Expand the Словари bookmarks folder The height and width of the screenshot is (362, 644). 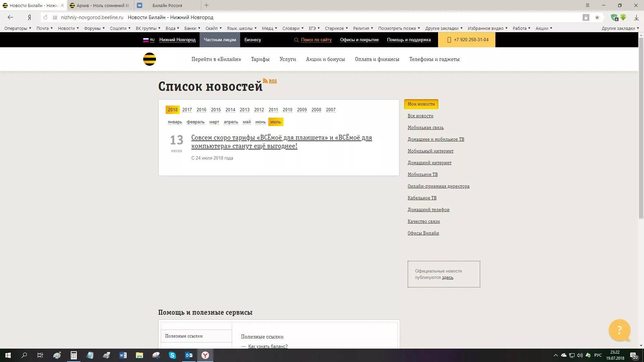click(293, 28)
